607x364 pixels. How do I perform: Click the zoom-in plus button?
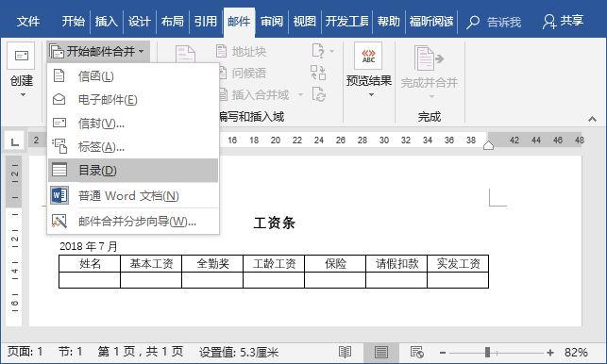tap(550, 353)
